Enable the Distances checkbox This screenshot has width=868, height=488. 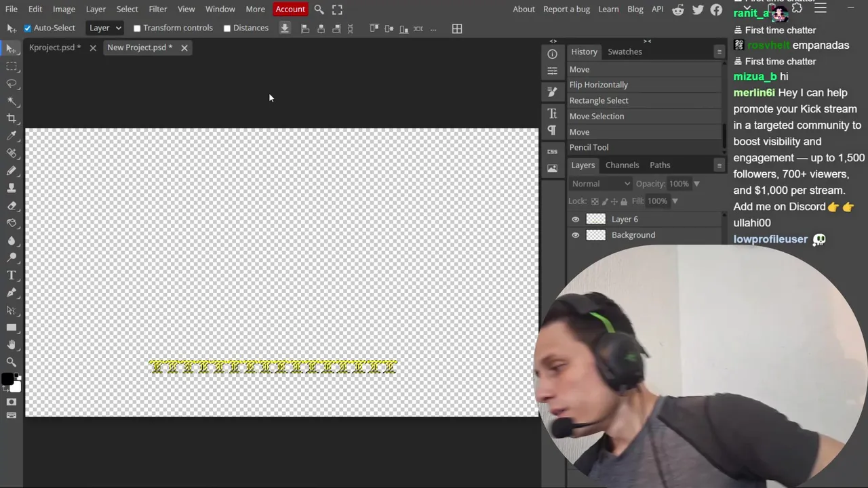pyautogui.click(x=227, y=28)
